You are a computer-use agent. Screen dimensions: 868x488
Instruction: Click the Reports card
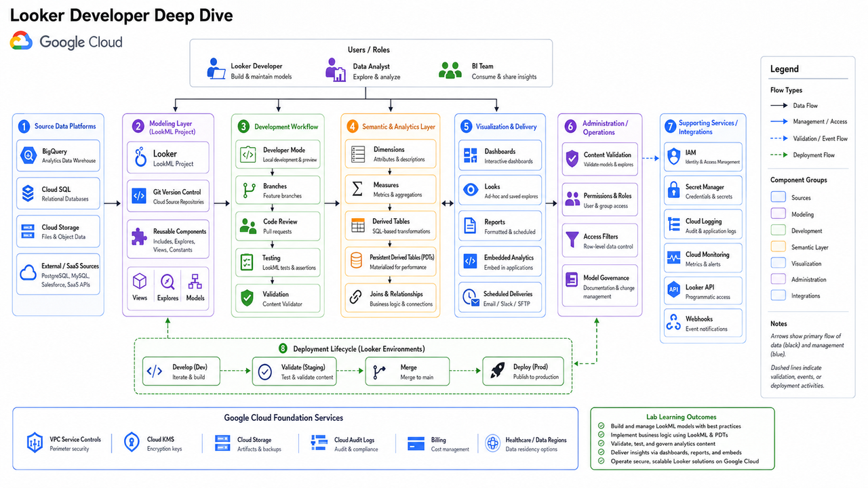pos(500,226)
